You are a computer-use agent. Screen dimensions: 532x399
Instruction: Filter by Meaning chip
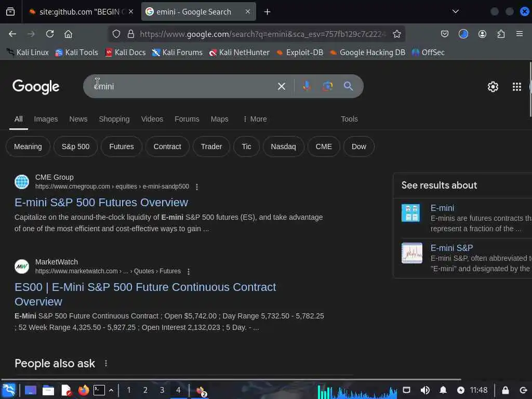[28, 147]
